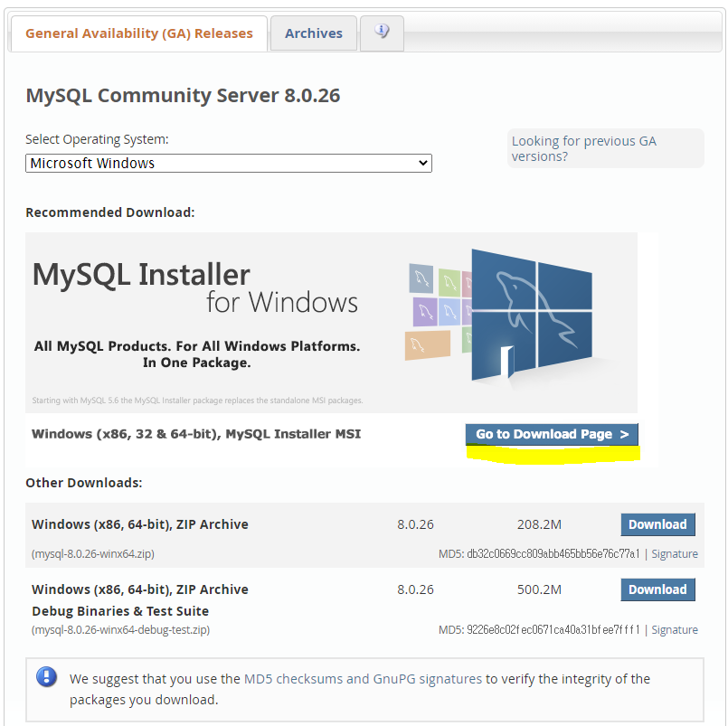Viewport: 728px width, 726px height.
Task: Follow Looking for previous GA versions link
Action: coord(583,148)
